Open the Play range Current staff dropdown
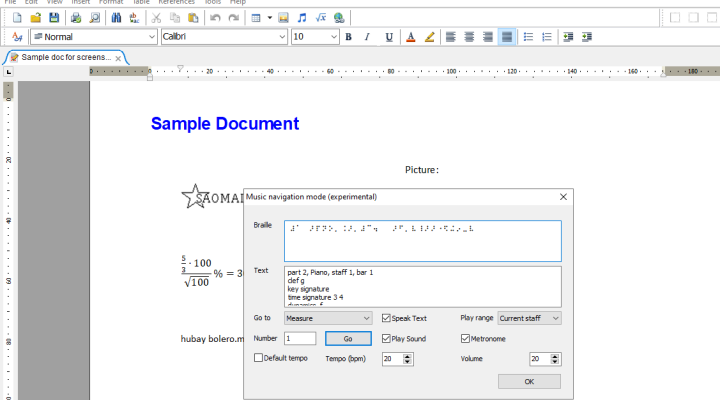This screenshot has height=400, width=720. 529,318
